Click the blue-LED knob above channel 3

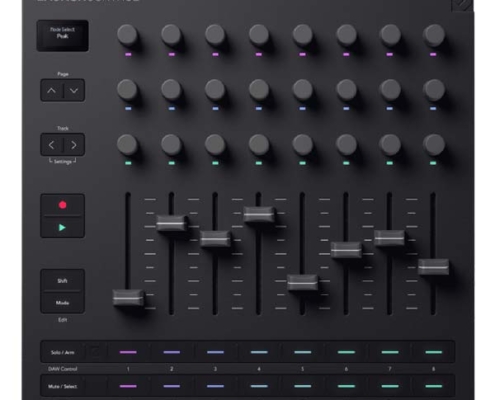[x=215, y=89]
